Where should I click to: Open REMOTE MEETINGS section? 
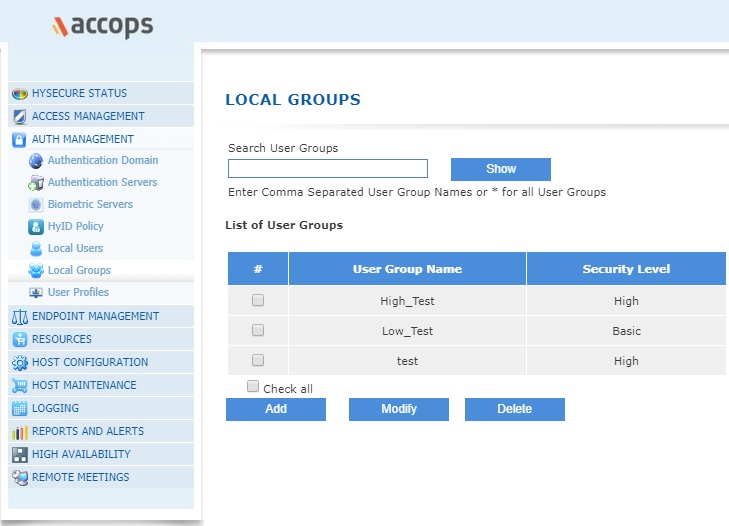tap(101, 477)
